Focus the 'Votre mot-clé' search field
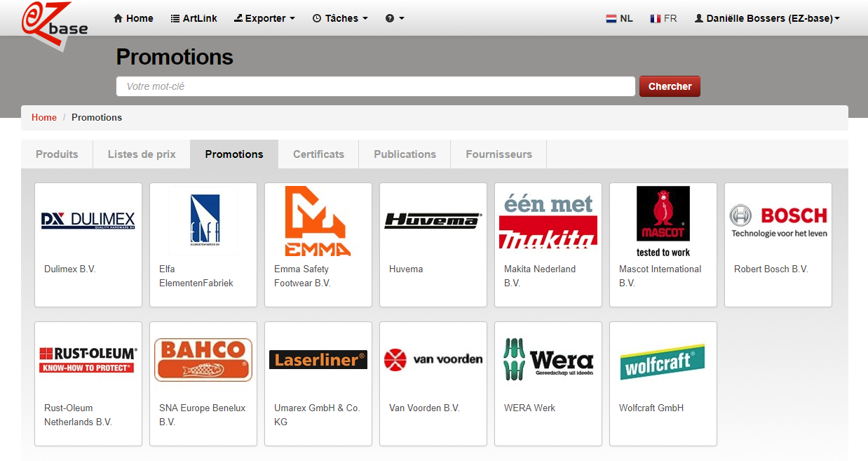Image resolution: width=868 pixels, height=461 pixels. click(376, 86)
